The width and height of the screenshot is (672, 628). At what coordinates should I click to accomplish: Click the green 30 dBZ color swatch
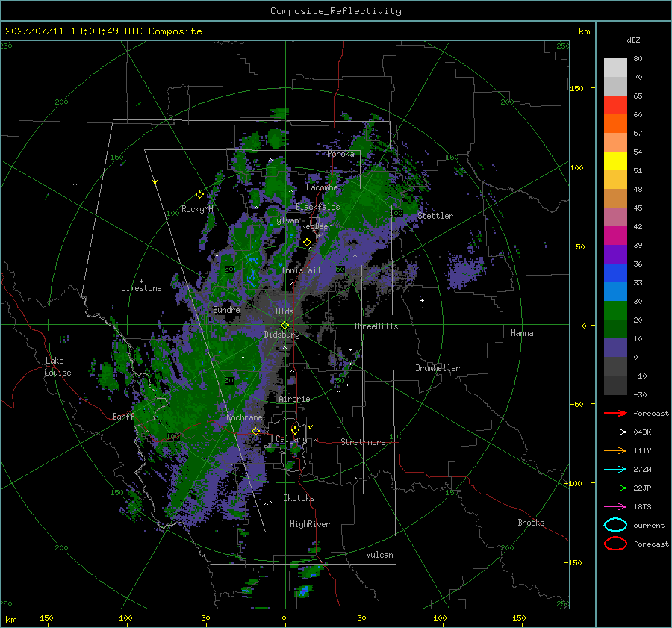(615, 311)
